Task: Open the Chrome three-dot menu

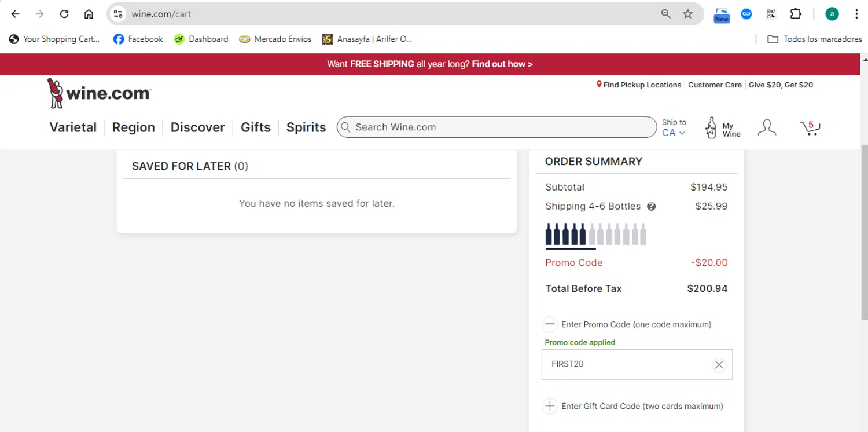Action: click(x=856, y=14)
